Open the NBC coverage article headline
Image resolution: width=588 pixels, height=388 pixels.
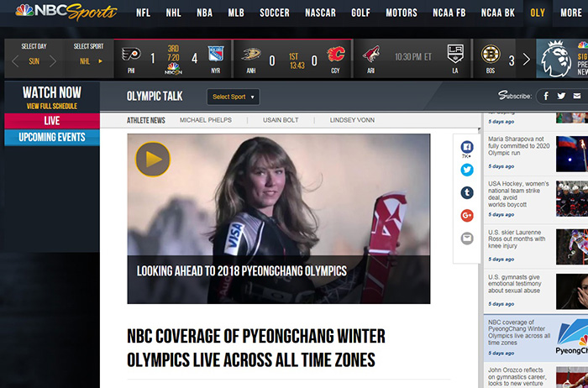[256, 348]
